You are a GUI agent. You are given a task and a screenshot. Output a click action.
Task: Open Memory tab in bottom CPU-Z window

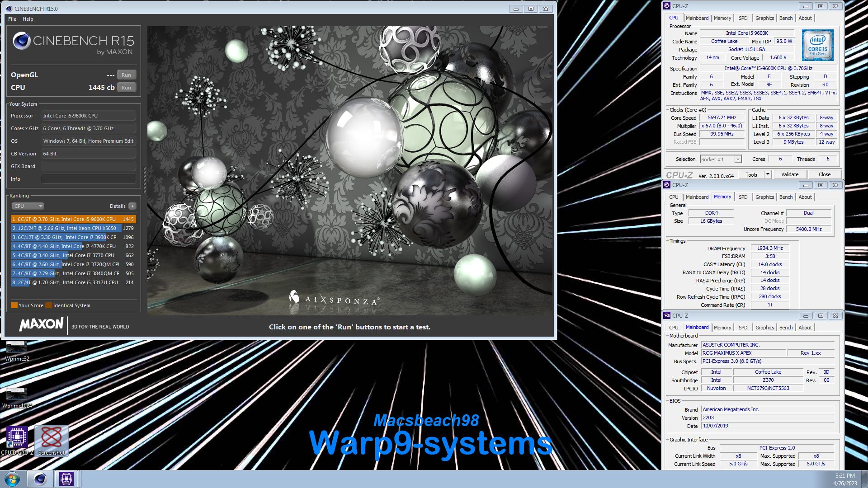(722, 328)
